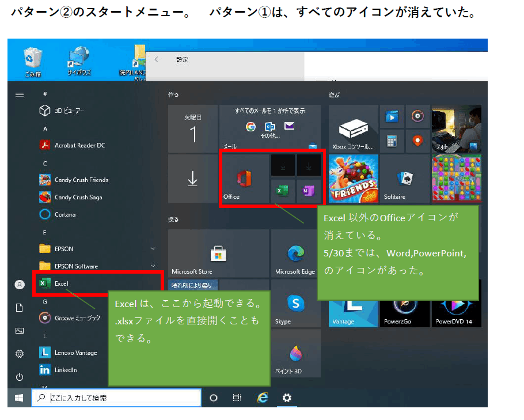Viewport: 524px width, 420px height.
Task: Open the Skype tile
Action: 296,303
